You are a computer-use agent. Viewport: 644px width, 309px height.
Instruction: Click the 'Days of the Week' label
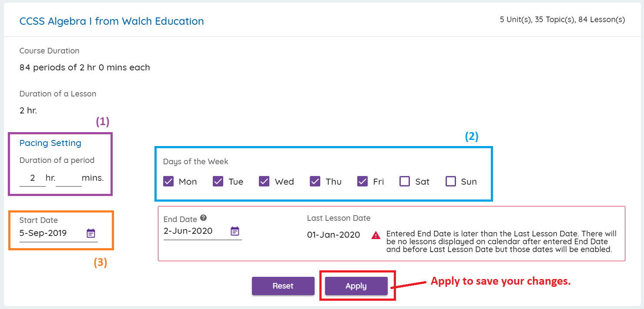196,162
